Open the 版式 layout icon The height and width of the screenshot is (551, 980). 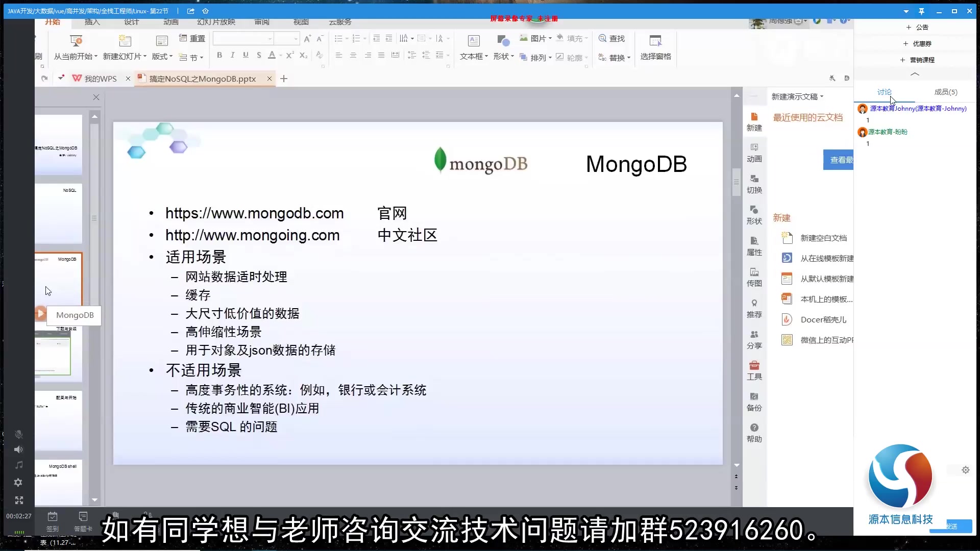tap(162, 41)
